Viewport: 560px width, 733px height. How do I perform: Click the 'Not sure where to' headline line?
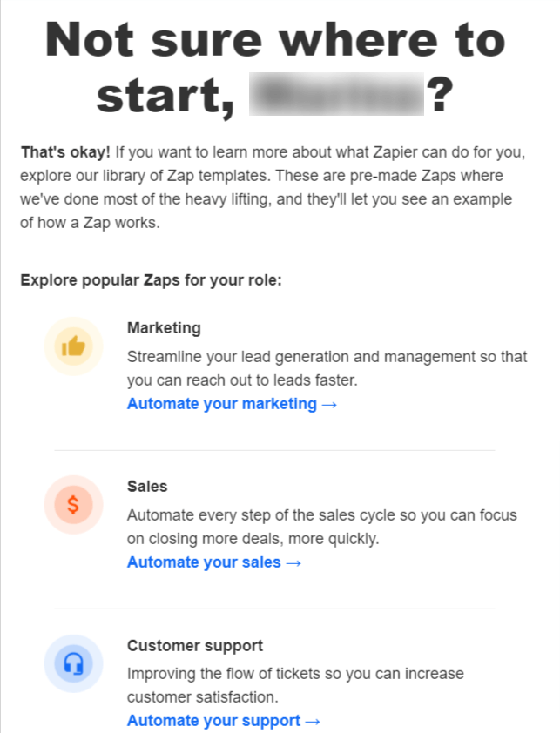pyautogui.click(x=275, y=39)
